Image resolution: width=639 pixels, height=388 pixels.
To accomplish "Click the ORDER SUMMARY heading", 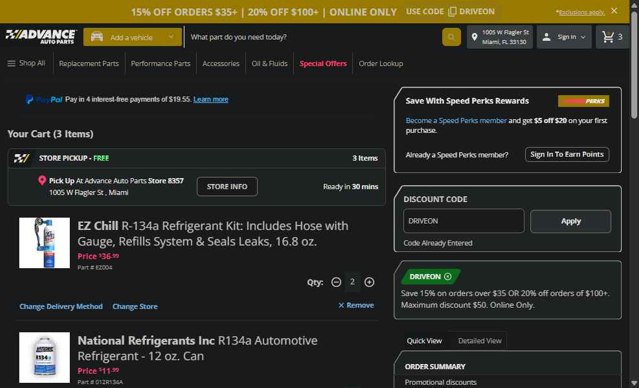I will pos(435,367).
